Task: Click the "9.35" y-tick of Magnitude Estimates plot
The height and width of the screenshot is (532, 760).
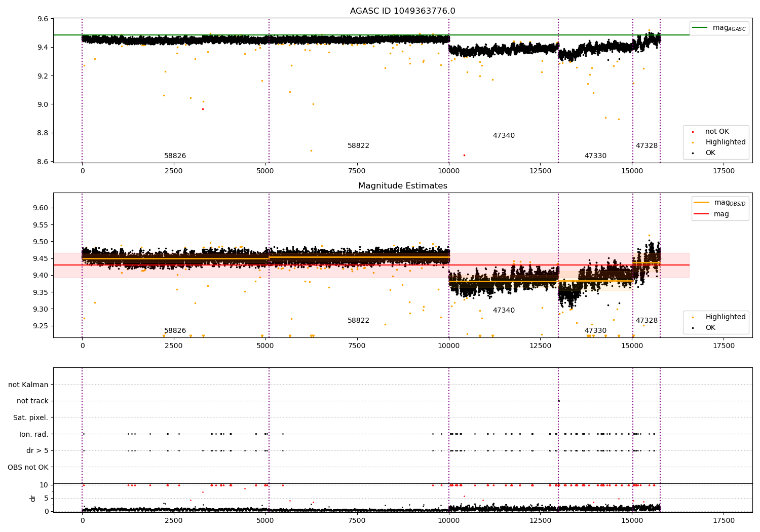Action: pos(41,292)
